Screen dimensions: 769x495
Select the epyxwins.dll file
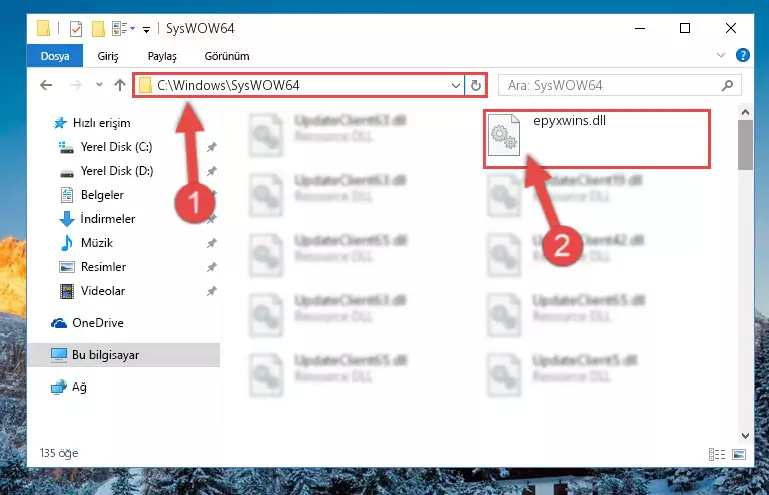click(597, 139)
